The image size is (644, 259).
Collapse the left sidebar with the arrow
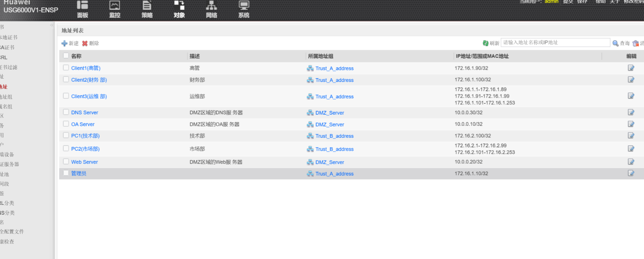tap(52, 25)
